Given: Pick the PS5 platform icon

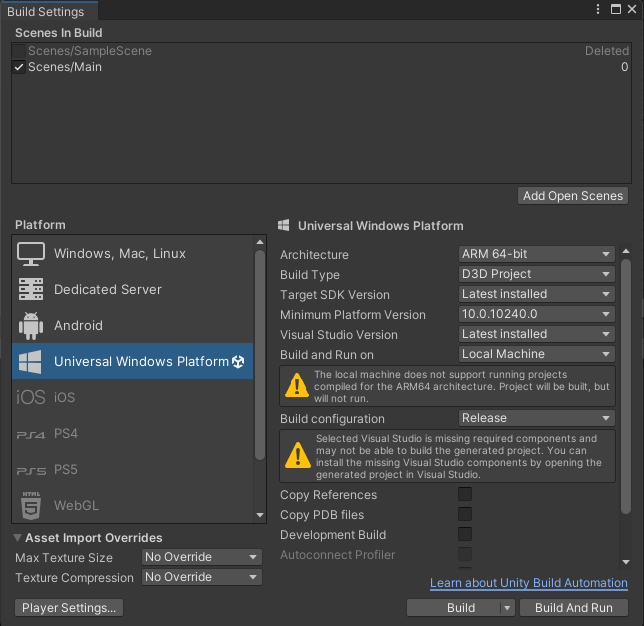Looking at the screenshot, I should (31, 470).
